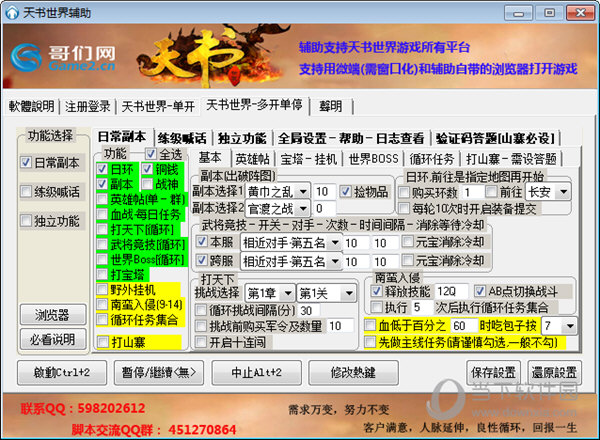Click the 中止Alt+2 button
Screen dimensions: 600x440
pyautogui.click(x=256, y=372)
